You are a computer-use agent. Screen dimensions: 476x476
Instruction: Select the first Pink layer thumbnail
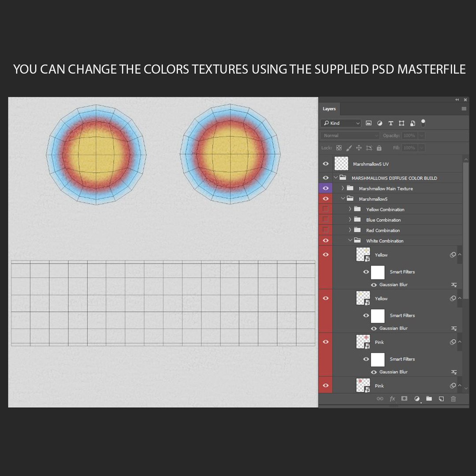coord(363,342)
